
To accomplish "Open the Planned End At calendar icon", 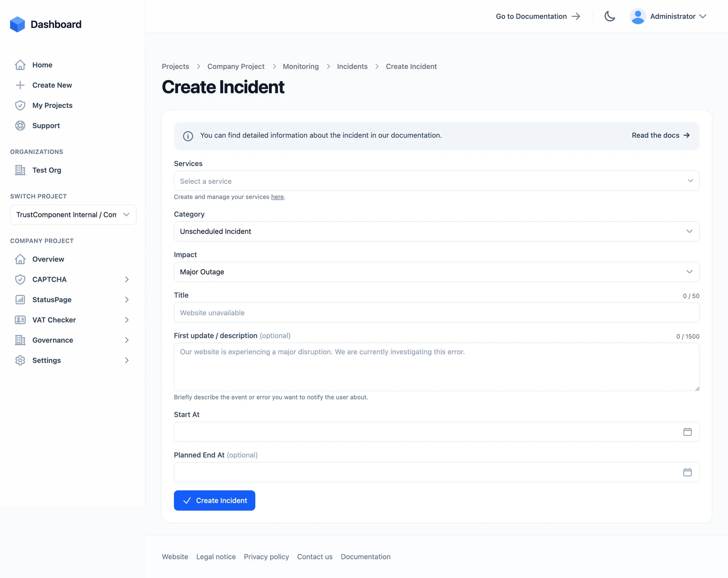I will coord(688,472).
